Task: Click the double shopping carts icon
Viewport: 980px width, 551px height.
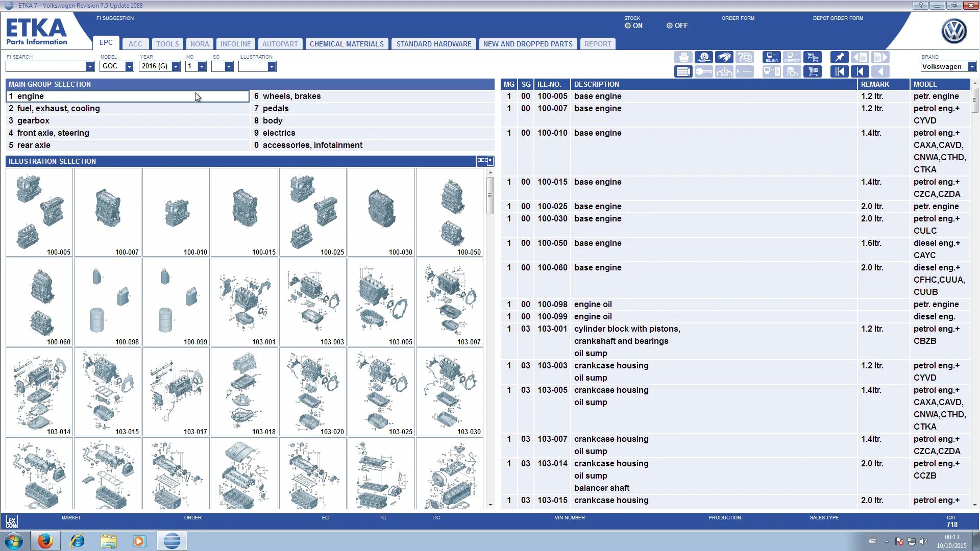Action: point(813,57)
